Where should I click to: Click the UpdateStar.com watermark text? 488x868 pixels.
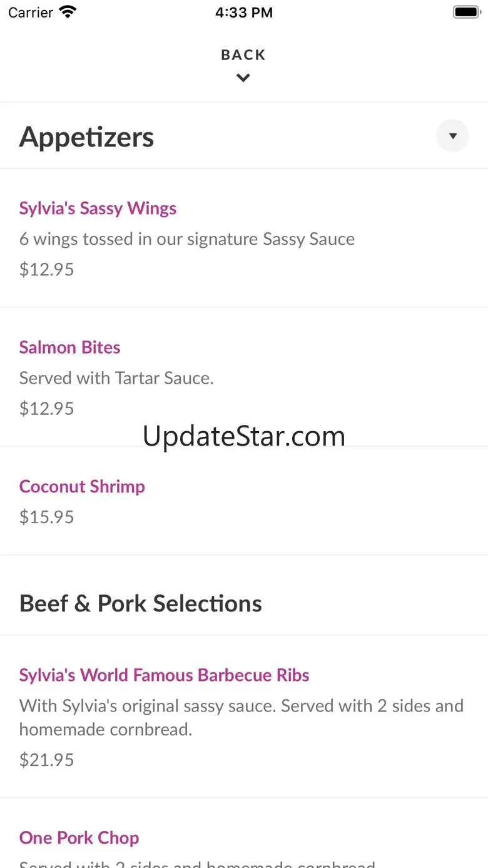pyautogui.click(x=244, y=436)
